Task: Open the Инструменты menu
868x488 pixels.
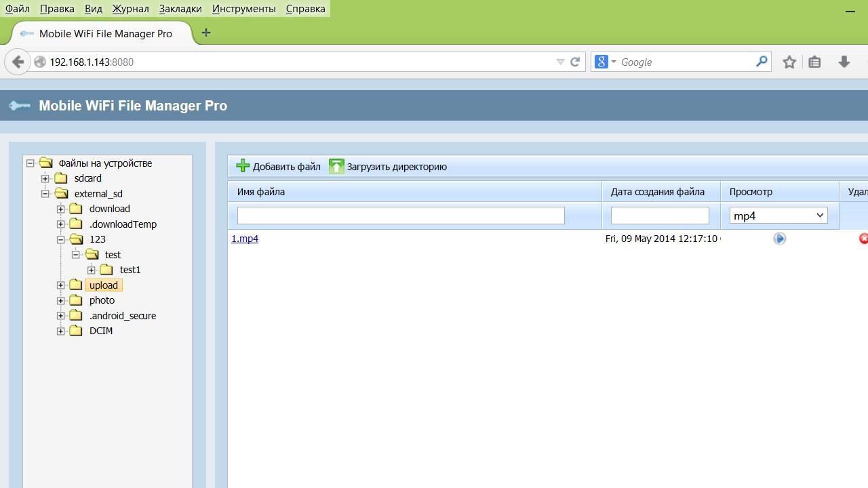Action: click(243, 9)
